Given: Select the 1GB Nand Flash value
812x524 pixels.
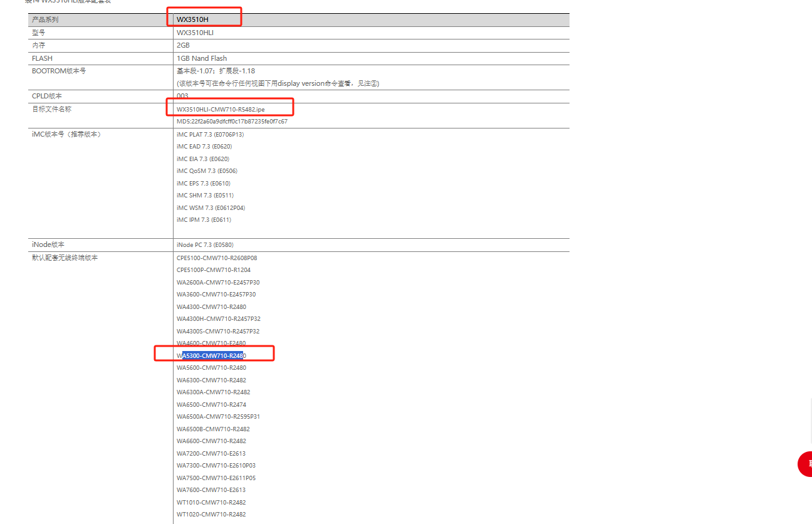Looking at the screenshot, I should tap(202, 58).
